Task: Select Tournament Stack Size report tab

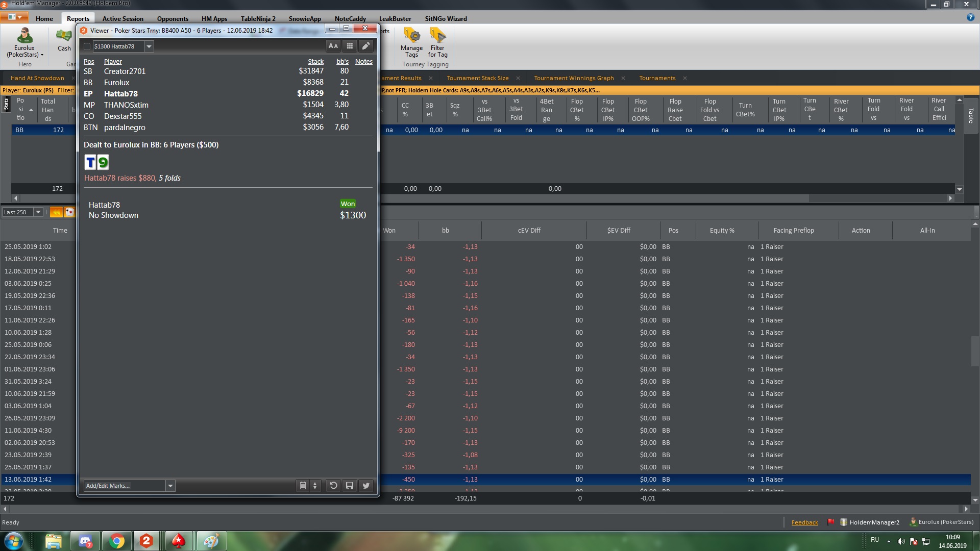Action: point(477,78)
